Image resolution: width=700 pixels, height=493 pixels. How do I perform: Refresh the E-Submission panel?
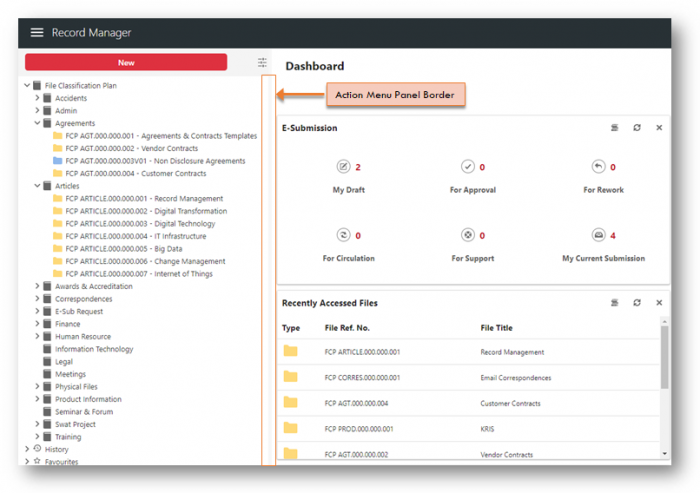point(637,128)
